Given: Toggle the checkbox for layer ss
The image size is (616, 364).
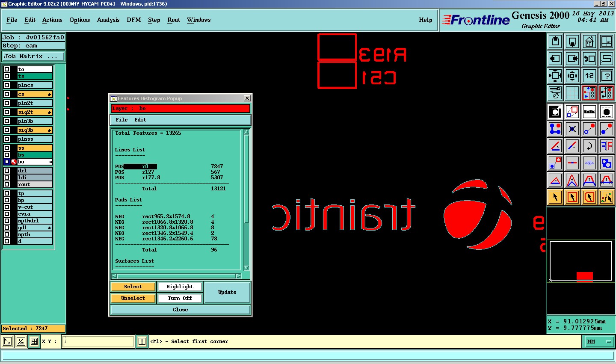Looking at the screenshot, I should point(7,148).
